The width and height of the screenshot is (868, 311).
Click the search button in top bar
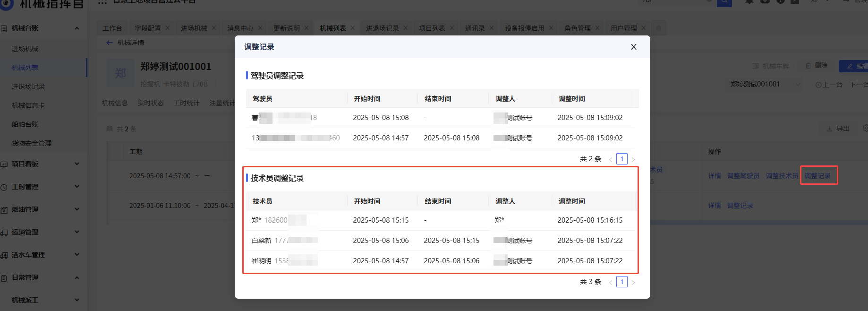[724, 2]
